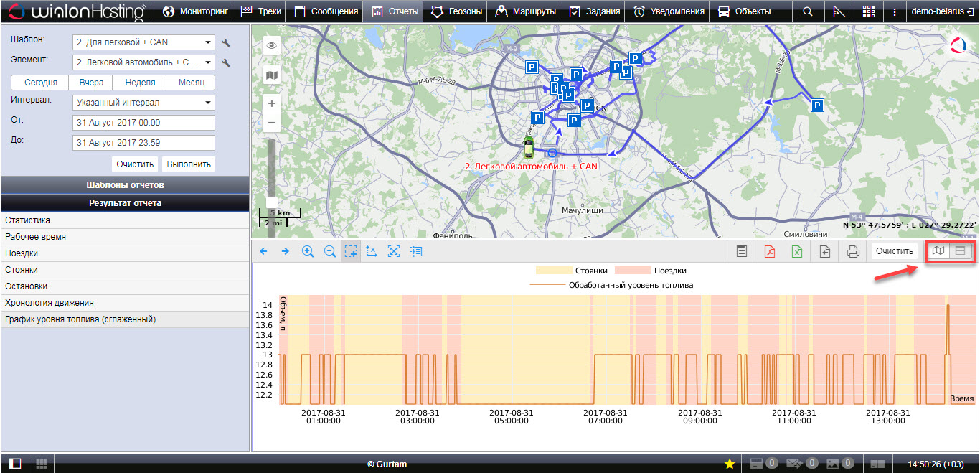This screenshot has height=473, width=980.
Task: Zoom out the chart magnifier minus
Action: [330, 251]
